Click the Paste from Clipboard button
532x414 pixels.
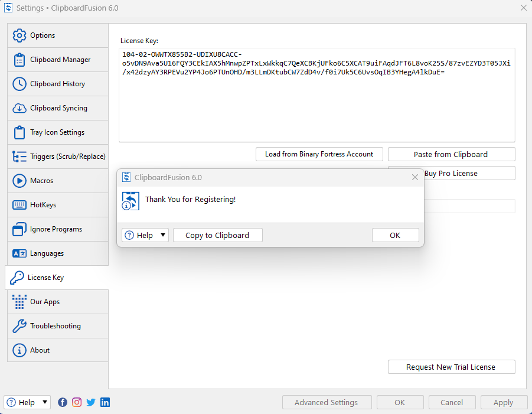click(x=451, y=154)
